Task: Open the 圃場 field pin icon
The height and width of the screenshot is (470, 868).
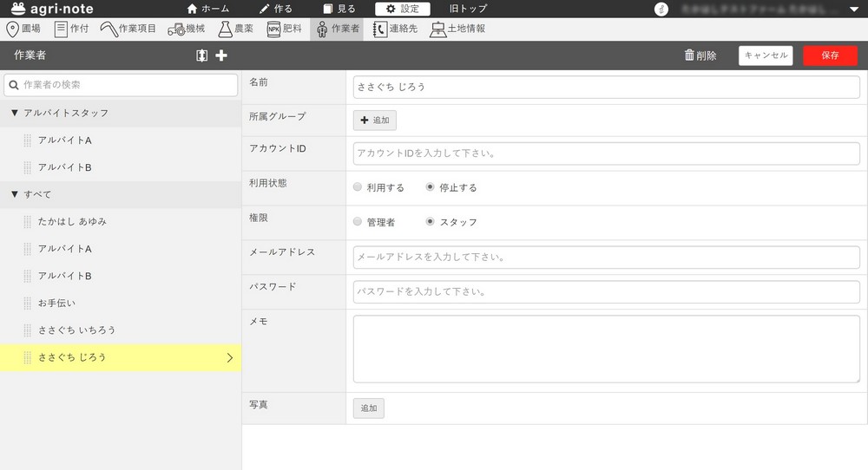Action: click(x=12, y=29)
